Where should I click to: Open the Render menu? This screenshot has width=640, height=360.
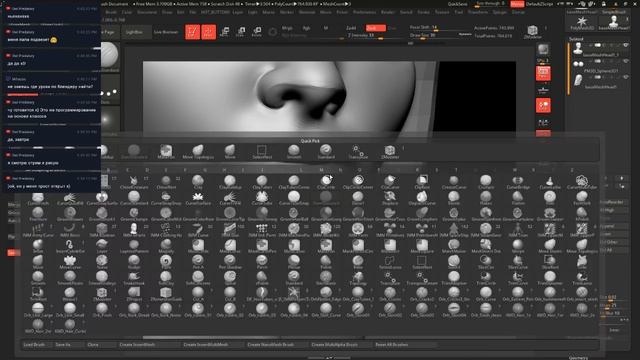coord(387,12)
